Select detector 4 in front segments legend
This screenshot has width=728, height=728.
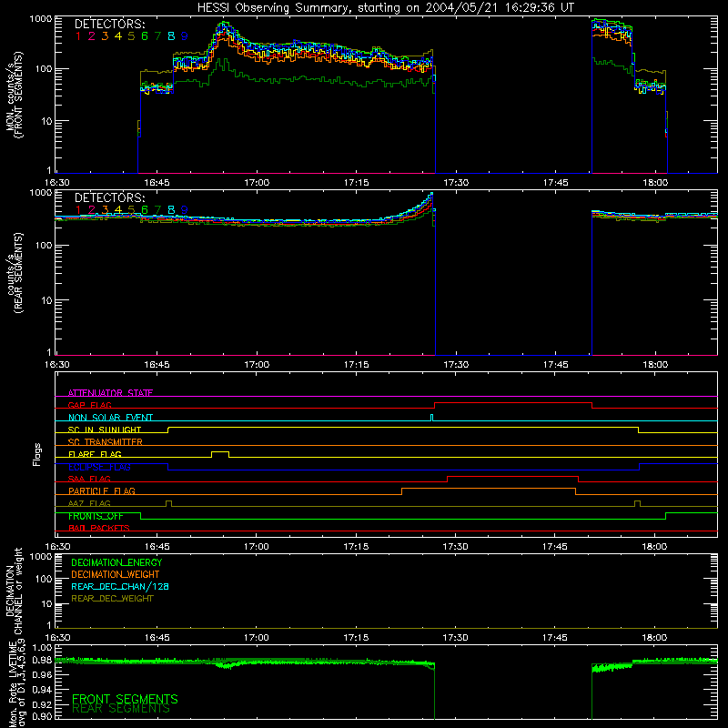[118, 36]
